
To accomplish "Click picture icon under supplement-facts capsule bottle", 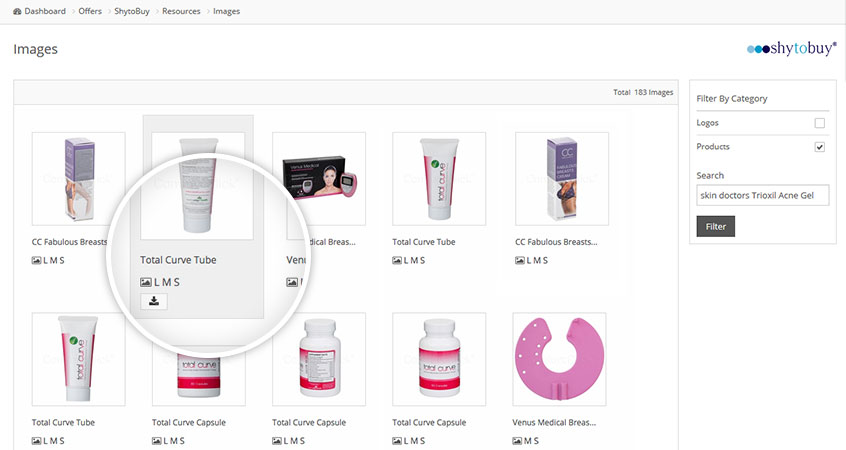I will [277, 441].
